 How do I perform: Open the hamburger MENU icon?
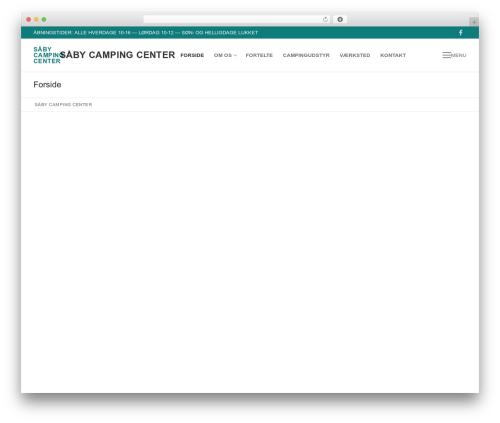point(454,55)
